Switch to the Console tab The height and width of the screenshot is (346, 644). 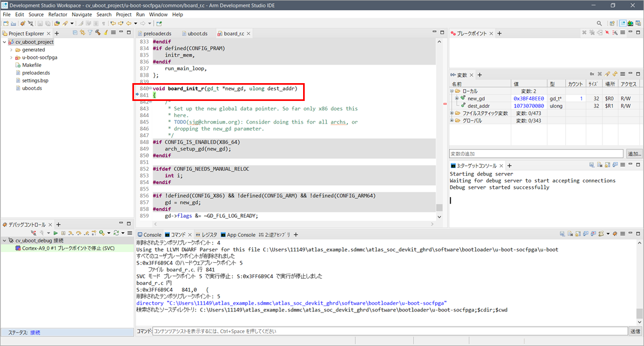tap(150, 235)
